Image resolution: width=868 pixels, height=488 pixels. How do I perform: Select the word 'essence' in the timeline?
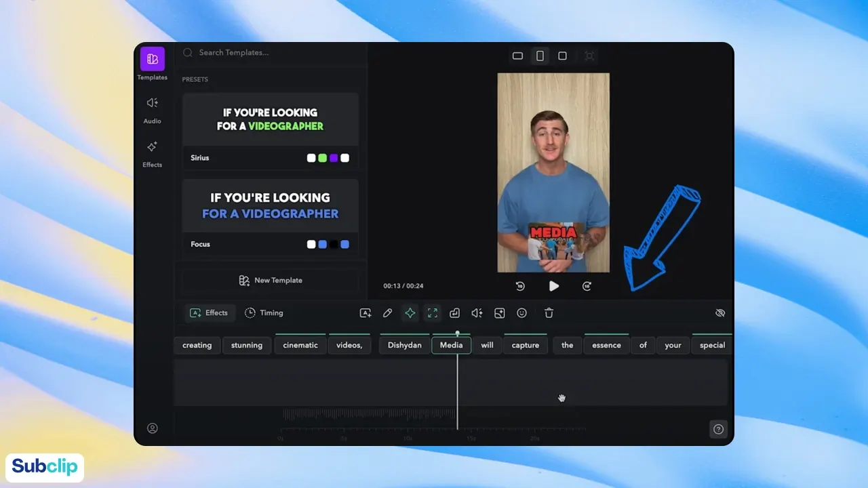coord(606,346)
